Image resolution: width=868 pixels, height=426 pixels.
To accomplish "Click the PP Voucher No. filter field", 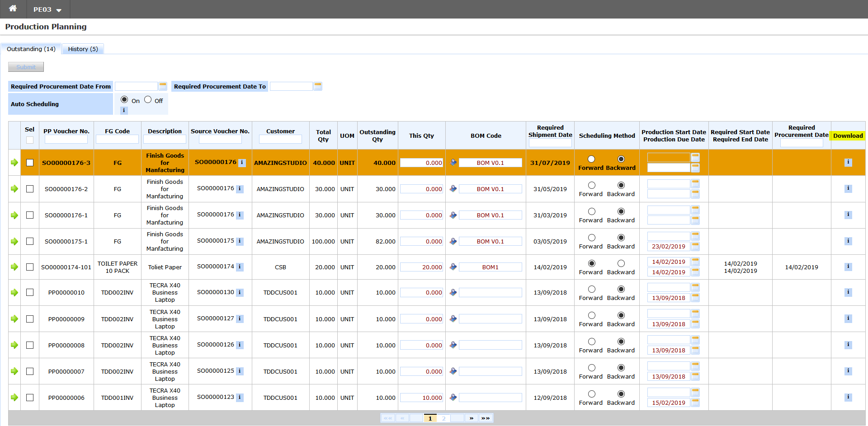I will (x=66, y=140).
